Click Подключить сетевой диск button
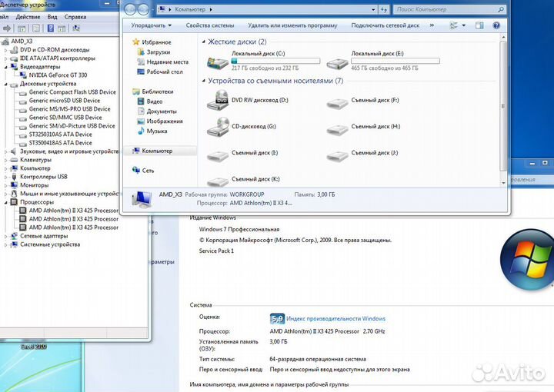 click(x=385, y=25)
